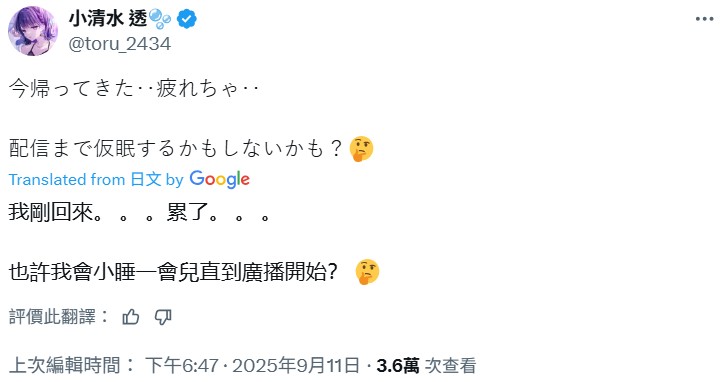Click the 下午6:47 timestamp
The image size is (726, 382).
click(x=182, y=365)
